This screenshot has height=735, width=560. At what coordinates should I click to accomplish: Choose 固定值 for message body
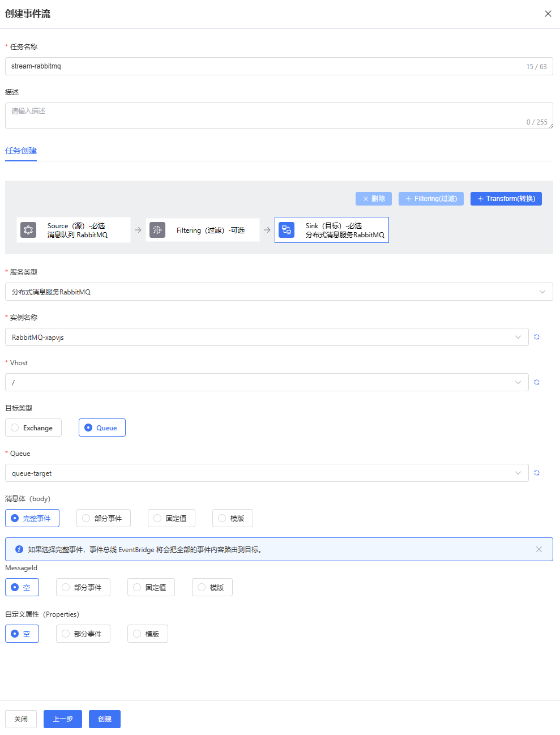click(172, 518)
